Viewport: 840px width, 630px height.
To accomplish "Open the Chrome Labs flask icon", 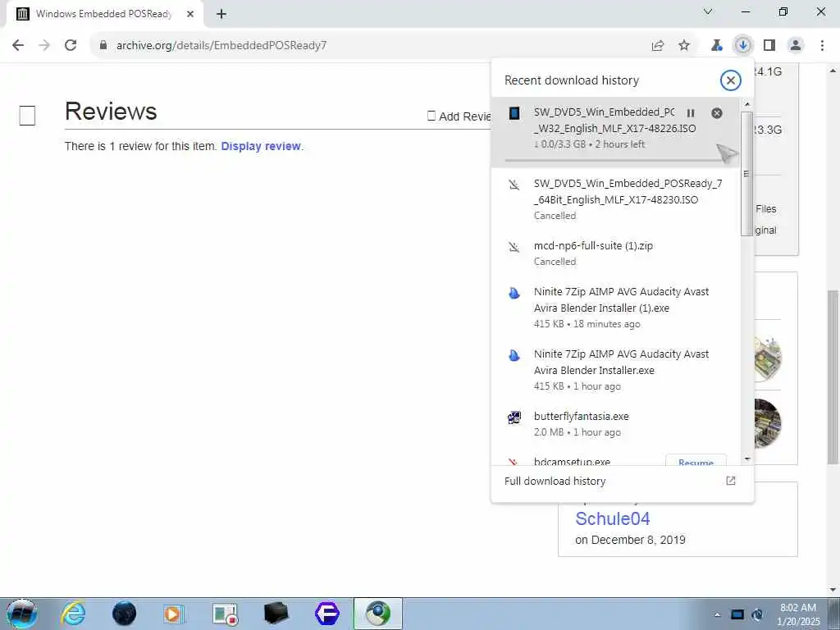I will coord(716,46).
